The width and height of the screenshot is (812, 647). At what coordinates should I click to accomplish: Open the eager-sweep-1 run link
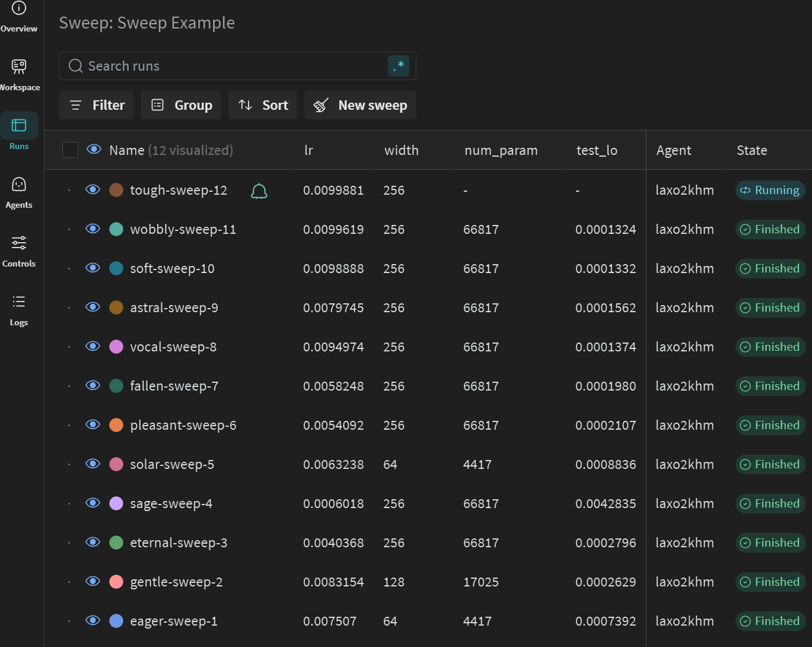click(x=174, y=621)
